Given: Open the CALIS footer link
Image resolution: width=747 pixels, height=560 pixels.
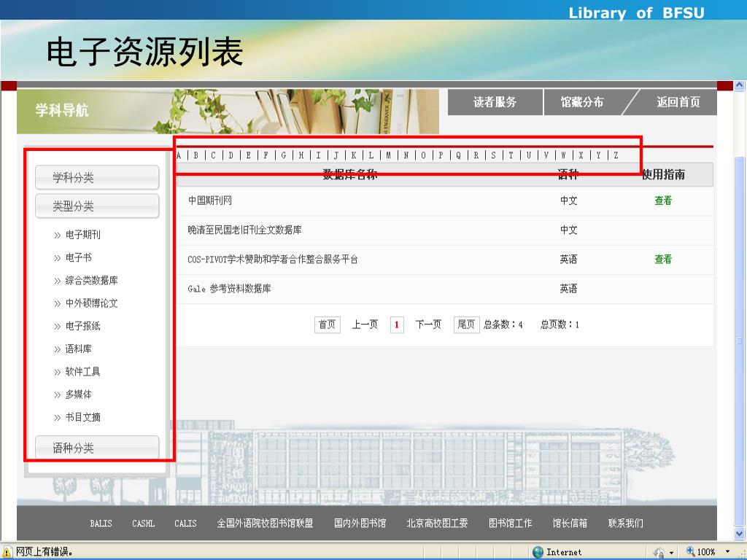Looking at the screenshot, I should (185, 524).
